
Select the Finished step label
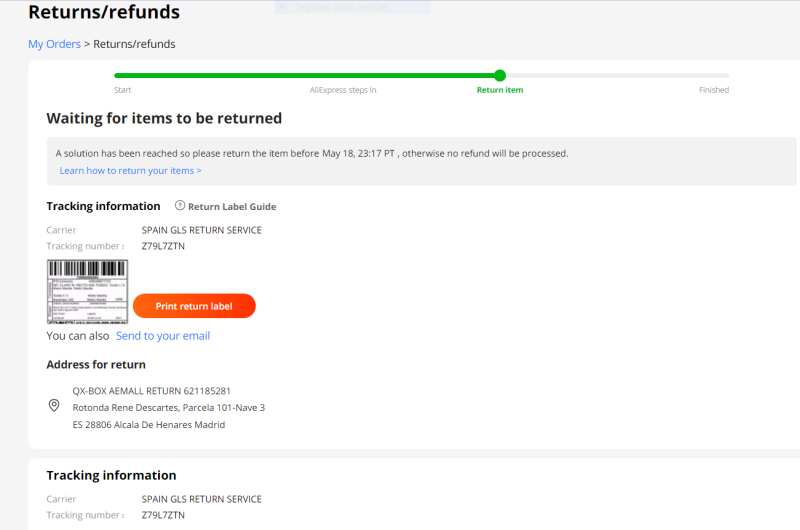[714, 90]
